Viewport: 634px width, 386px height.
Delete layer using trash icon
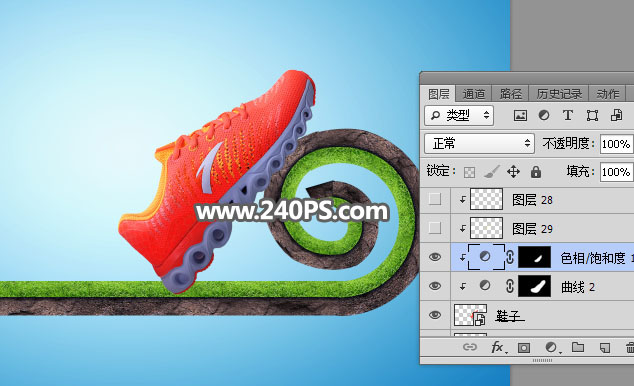pyautogui.click(x=629, y=347)
